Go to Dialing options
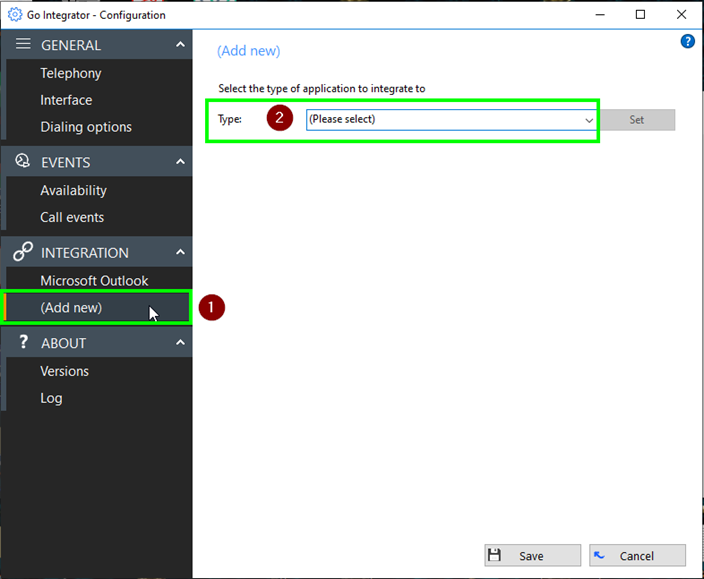The height and width of the screenshot is (579, 704). tap(86, 127)
